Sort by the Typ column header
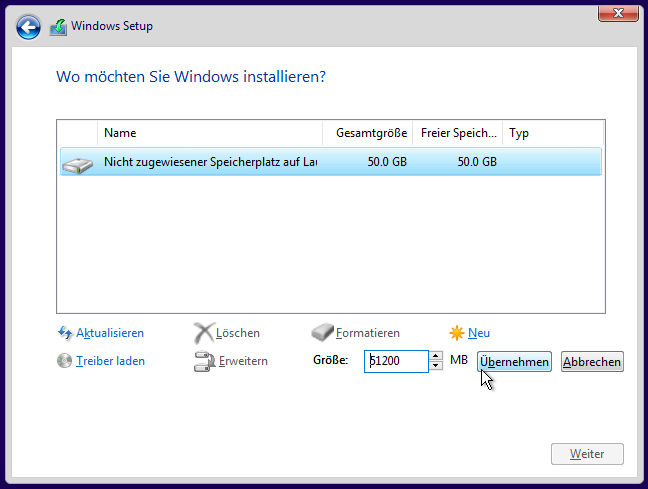Viewport: 648px width, 489px height. pos(553,133)
